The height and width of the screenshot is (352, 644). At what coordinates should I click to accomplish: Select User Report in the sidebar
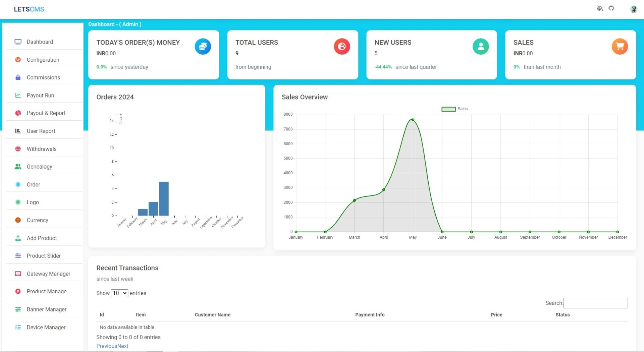[x=41, y=131]
